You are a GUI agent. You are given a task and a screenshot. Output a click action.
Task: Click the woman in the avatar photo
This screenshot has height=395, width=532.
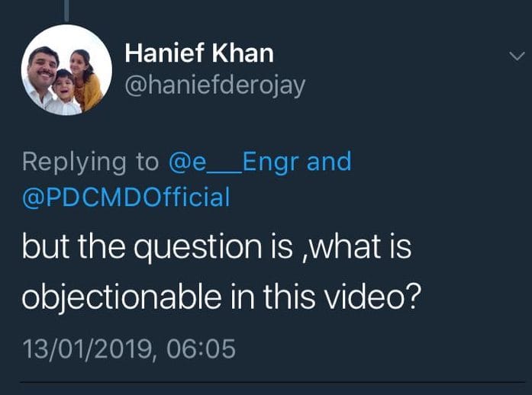[x=82, y=67]
